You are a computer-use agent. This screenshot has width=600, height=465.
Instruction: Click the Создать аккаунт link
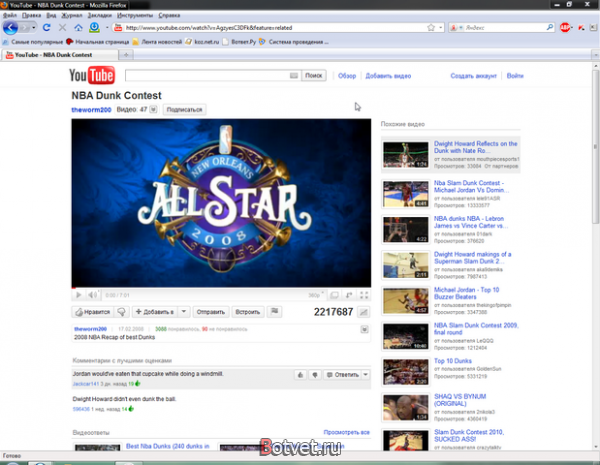pos(473,76)
